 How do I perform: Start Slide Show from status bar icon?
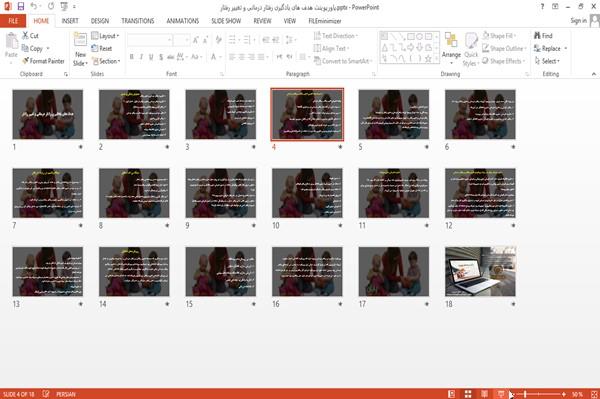501,394
